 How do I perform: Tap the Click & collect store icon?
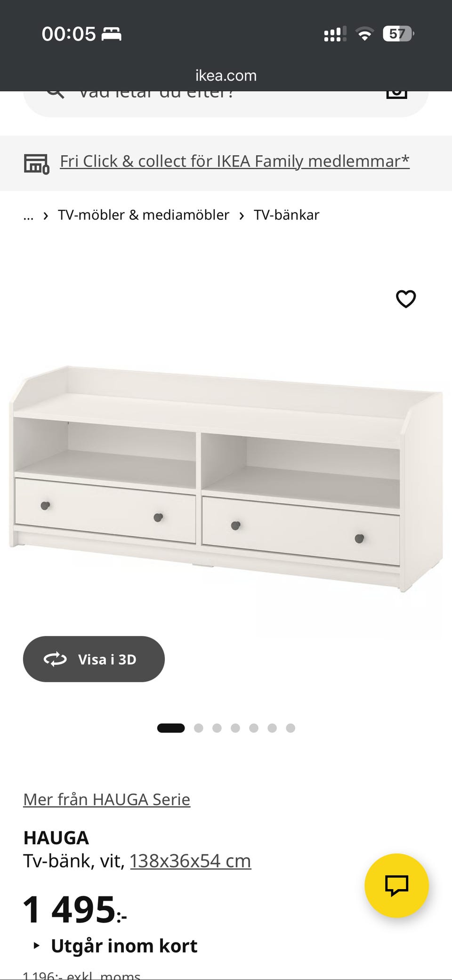coord(36,163)
